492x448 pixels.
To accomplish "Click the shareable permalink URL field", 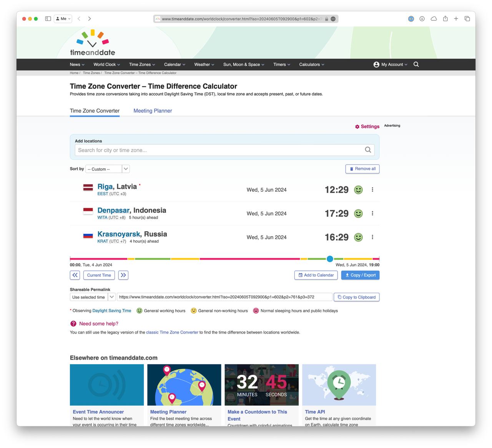I will click(x=224, y=297).
